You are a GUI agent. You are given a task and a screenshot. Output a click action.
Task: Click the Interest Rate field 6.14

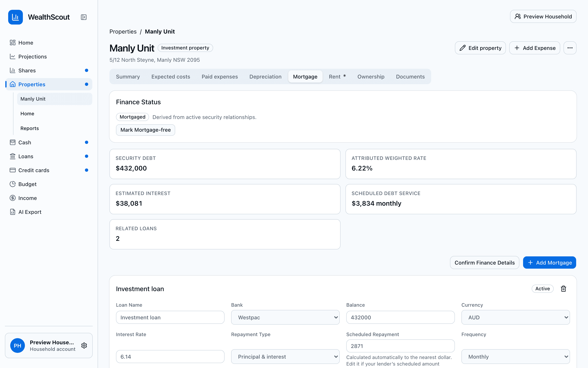[170, 357]
